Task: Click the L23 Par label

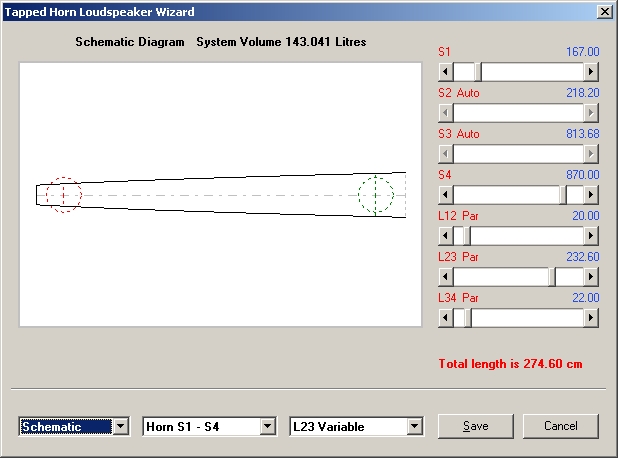Action: pos(458,257)
